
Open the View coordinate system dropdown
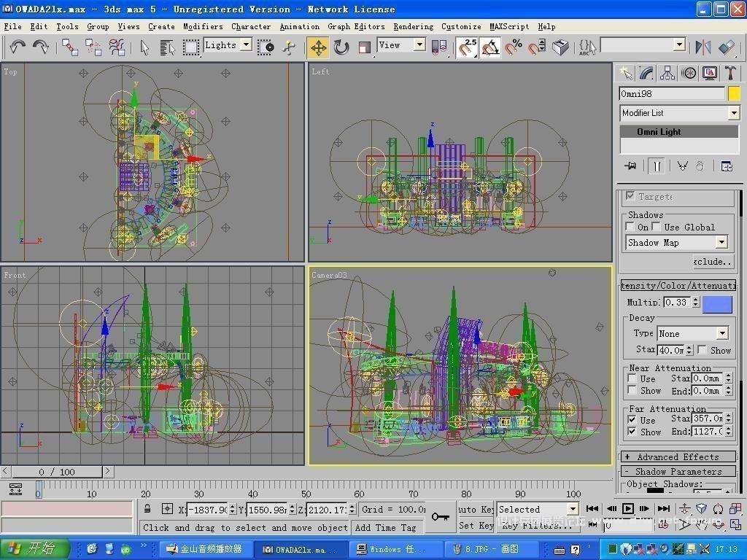coord(419,44)
